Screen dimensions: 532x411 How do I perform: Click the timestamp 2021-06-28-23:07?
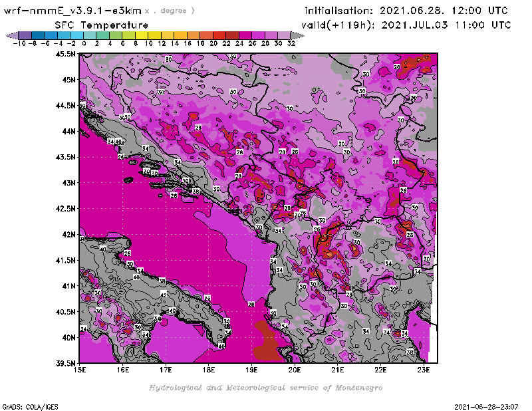pos(486,407)
